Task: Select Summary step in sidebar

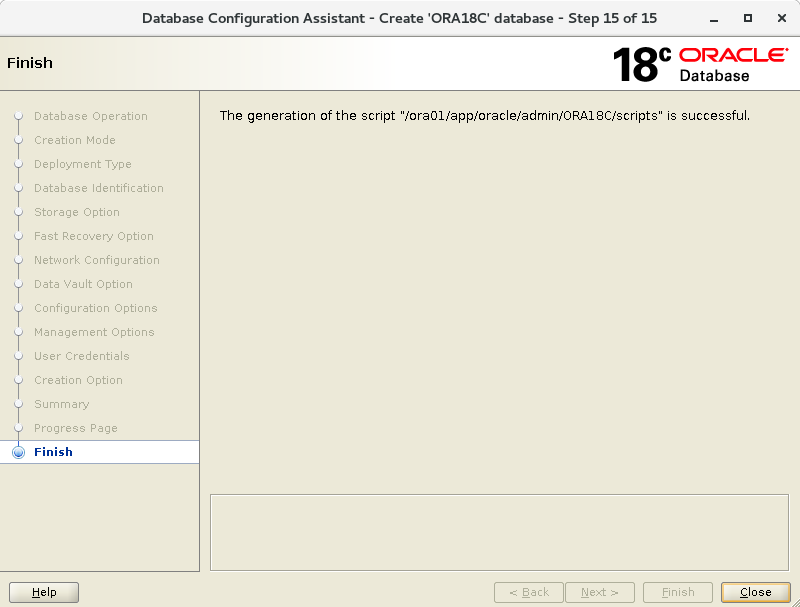Action: pos(62,404)
